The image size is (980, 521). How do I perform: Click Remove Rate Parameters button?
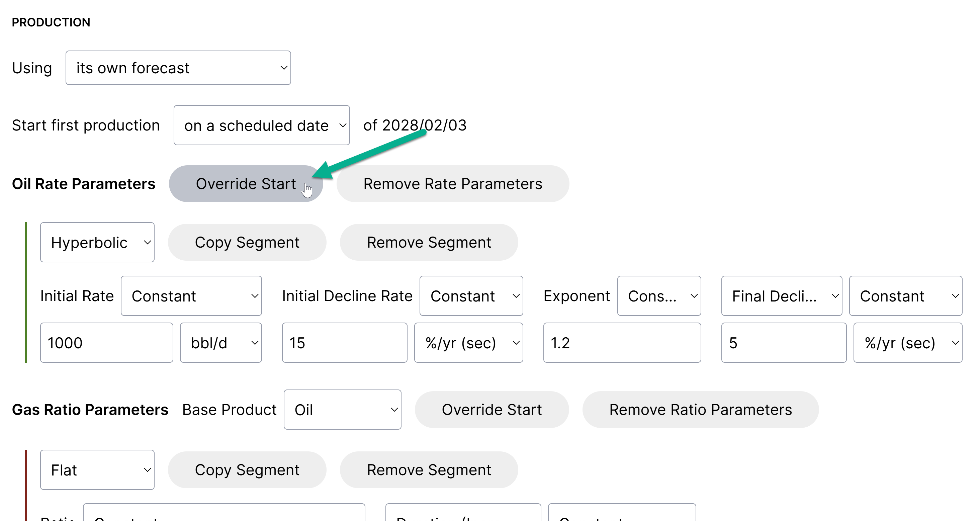pyautogui.click(x=452, y=184)
